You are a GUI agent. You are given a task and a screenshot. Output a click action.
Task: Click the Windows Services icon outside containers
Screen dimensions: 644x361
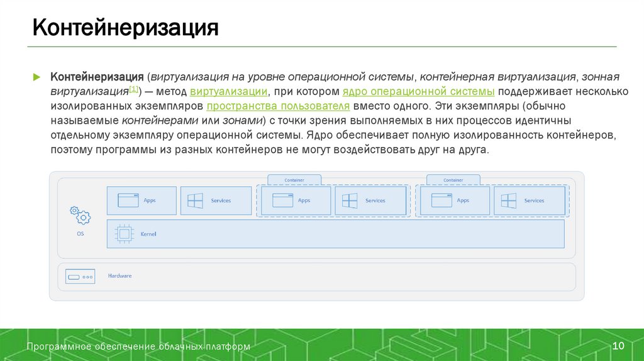195,201
